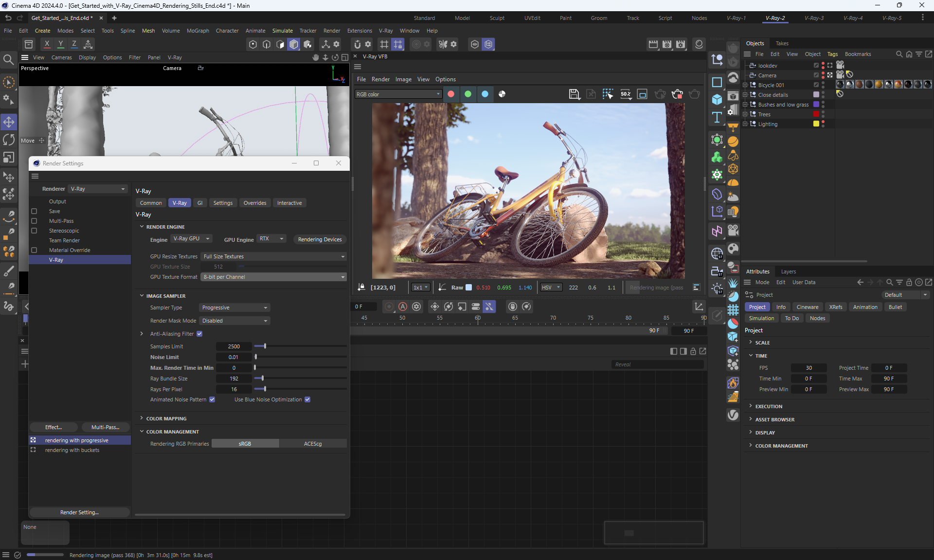934x560 pixels.
Task: Open the Sampler Type dropdown
Action: point(234,307)
